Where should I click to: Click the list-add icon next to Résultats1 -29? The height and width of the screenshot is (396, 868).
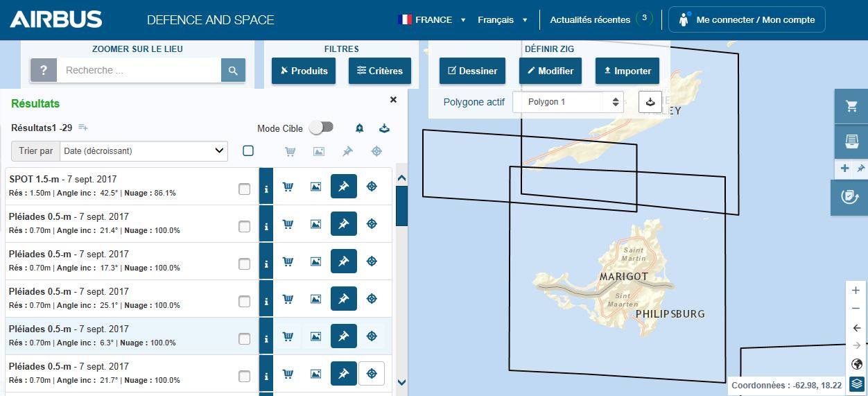click(83, 128)
